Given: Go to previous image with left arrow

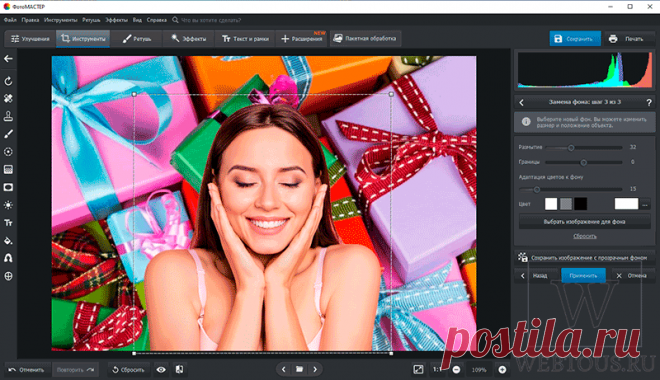Looking at the screenshot, I should [284, 369].
